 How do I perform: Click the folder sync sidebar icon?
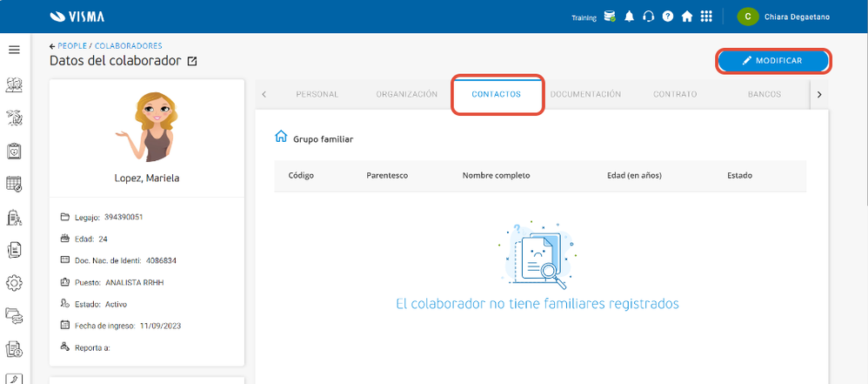click(14, 316)
